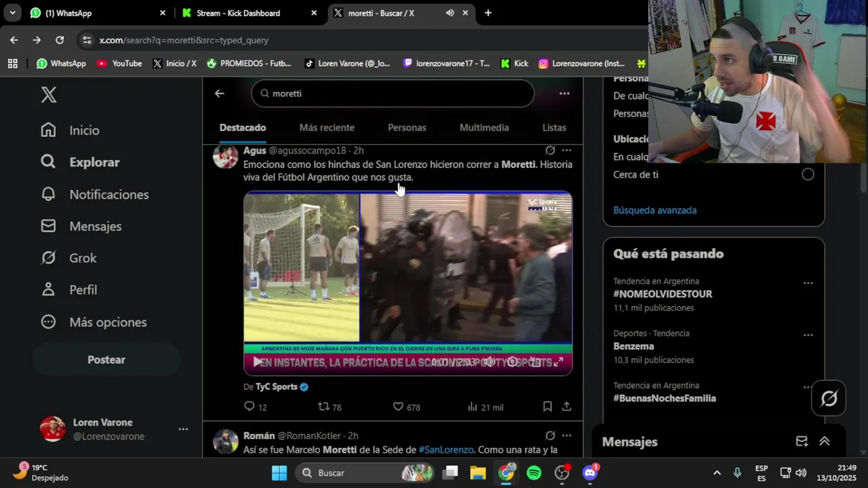Image resolution: width=868 pixels, height=488 pixels.
Task: Open options for Benzema trend
Action: [x=808, y=335]
